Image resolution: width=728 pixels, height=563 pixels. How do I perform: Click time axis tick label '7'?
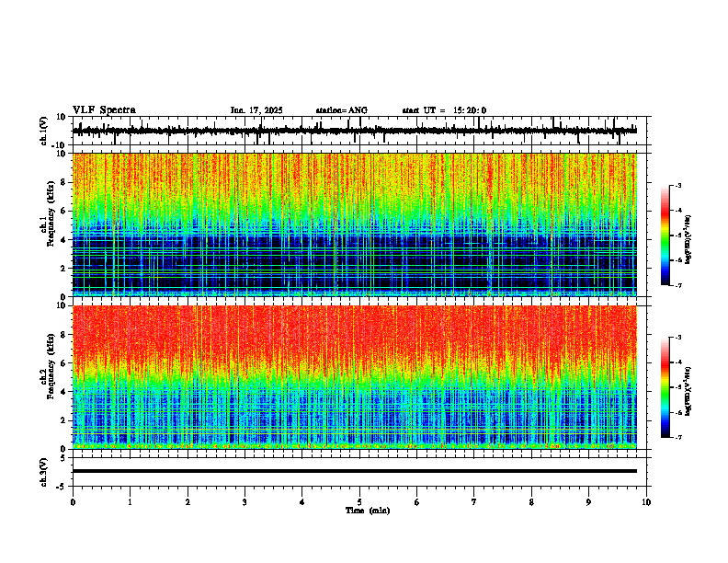(x=474, y=502)
